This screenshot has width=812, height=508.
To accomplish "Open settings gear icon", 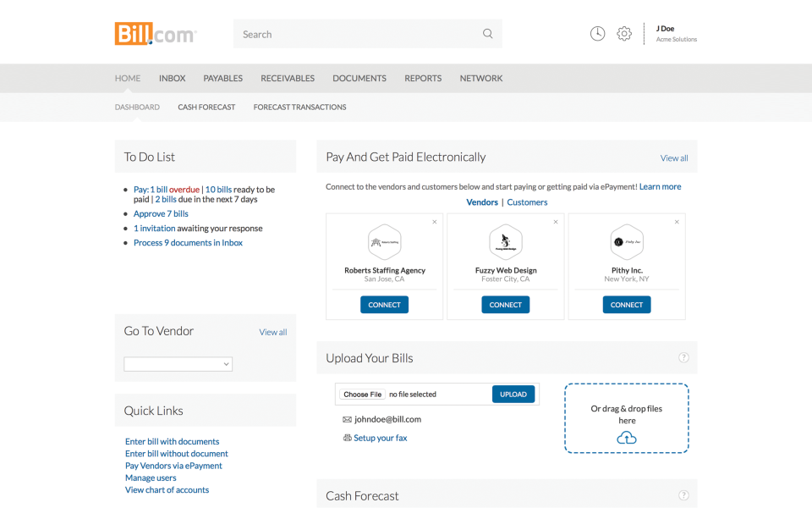I will pos(624,34).
